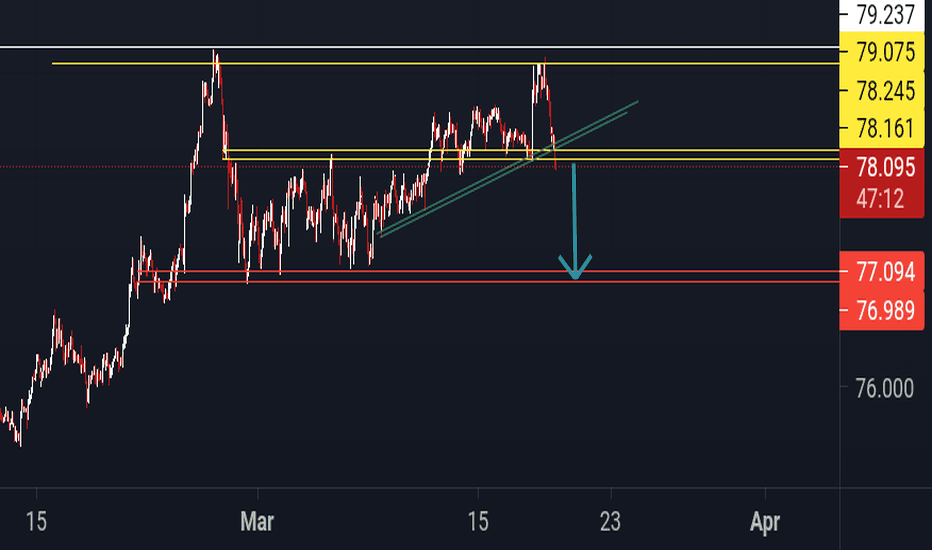Click the 76.000 price axis label
932x550 pixels.
884,388
